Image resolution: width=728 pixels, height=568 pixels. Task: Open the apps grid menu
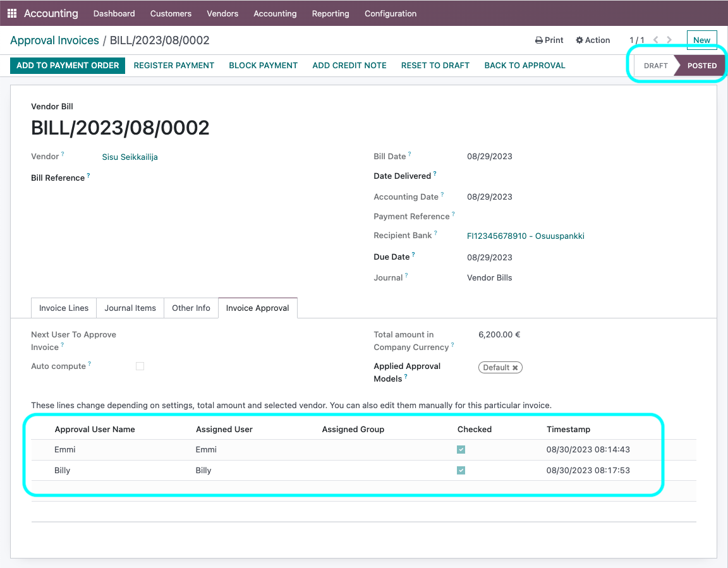click(11, 13)
